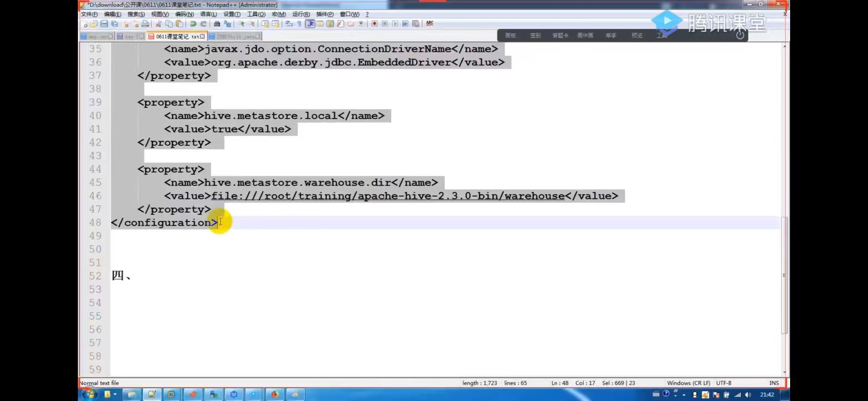868x401 pixels.
Task: Open Replace dialog toolbar icon
Action: (x=227, y=24)
